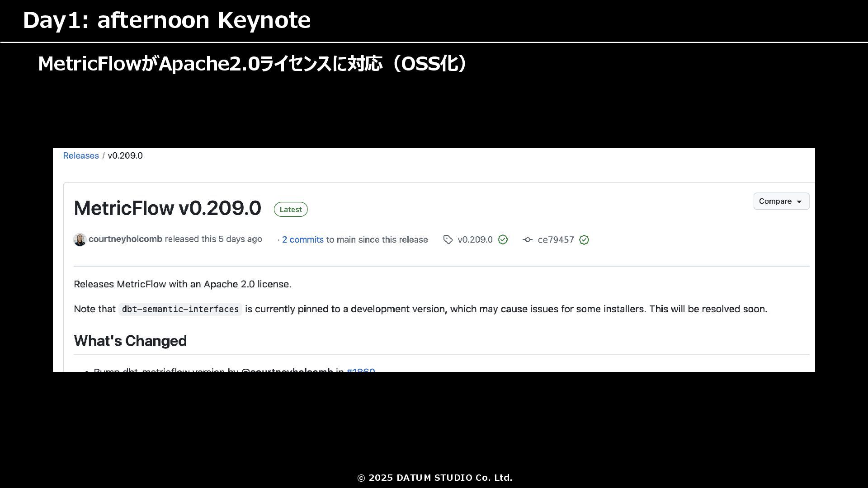The image size is (868, 488).
Task: Open the courtneyholcomb profile username link
Action: click(125, 239)
